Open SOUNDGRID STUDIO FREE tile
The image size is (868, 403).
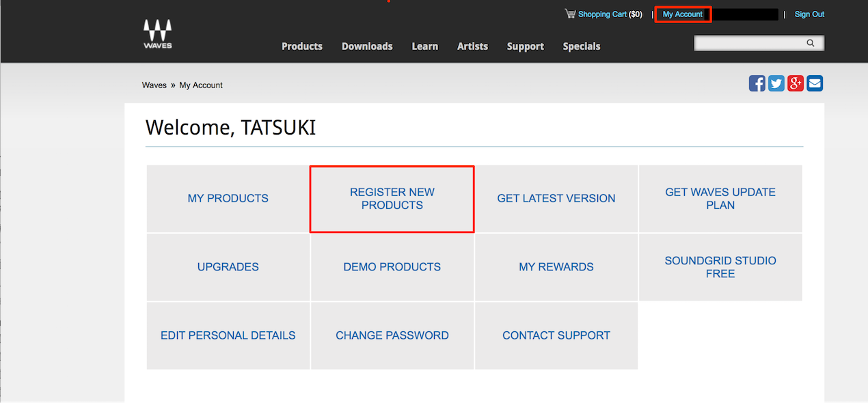720,267
